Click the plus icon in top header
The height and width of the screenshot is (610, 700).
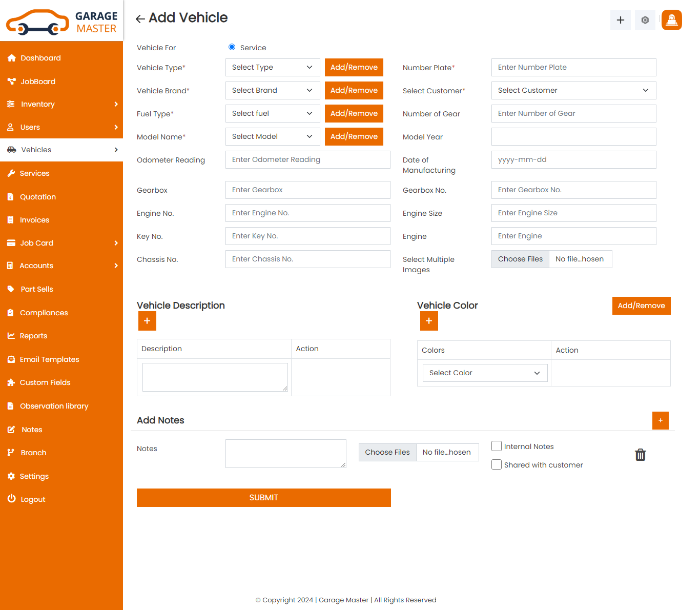click(x=620, y=20)
